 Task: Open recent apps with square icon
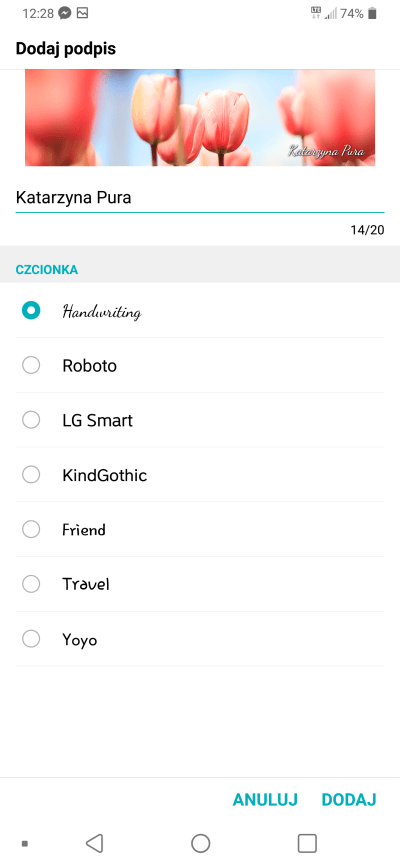coord(307,843)
